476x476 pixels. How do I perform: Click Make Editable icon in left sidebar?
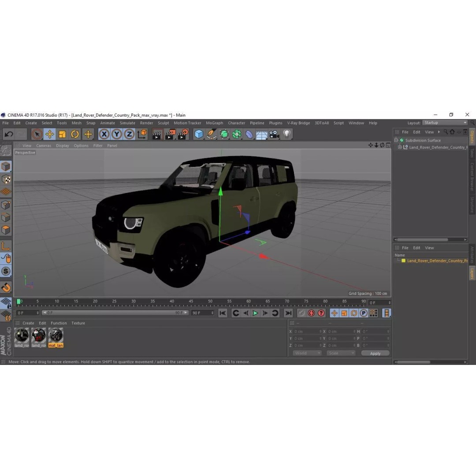coord(5,151)
